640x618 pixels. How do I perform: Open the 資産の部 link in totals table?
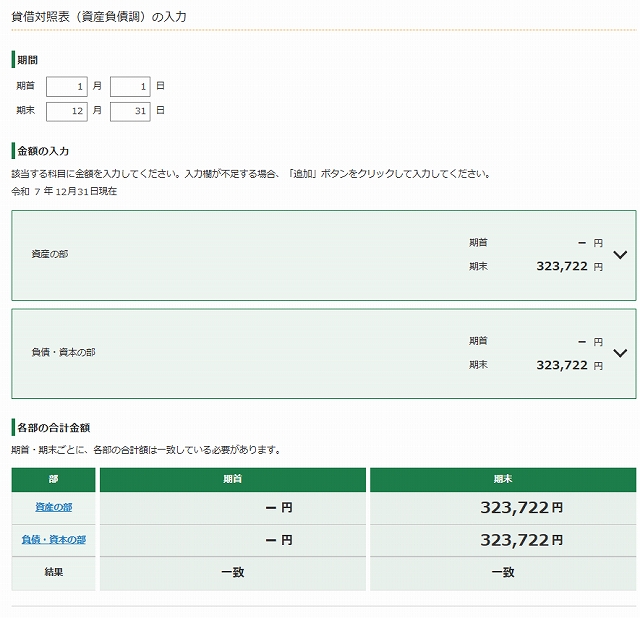tap(54, 508)
